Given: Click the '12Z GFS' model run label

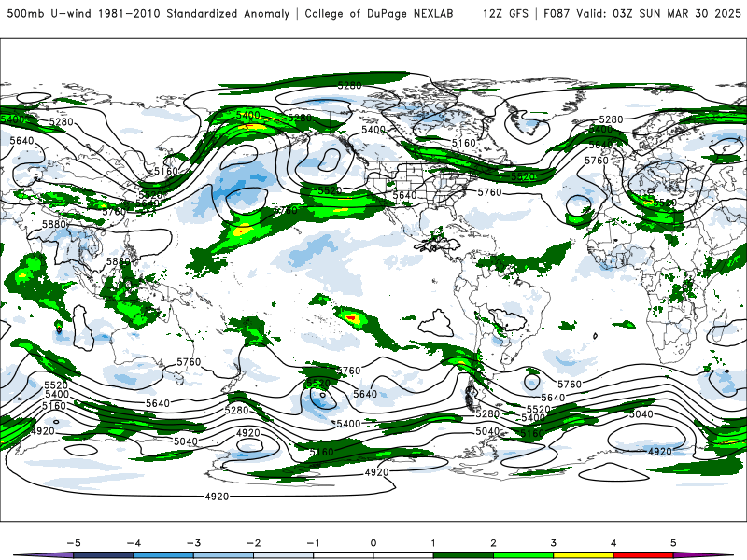Looking at the screenshot, I should pyautogui.click(x=505, y=13).
